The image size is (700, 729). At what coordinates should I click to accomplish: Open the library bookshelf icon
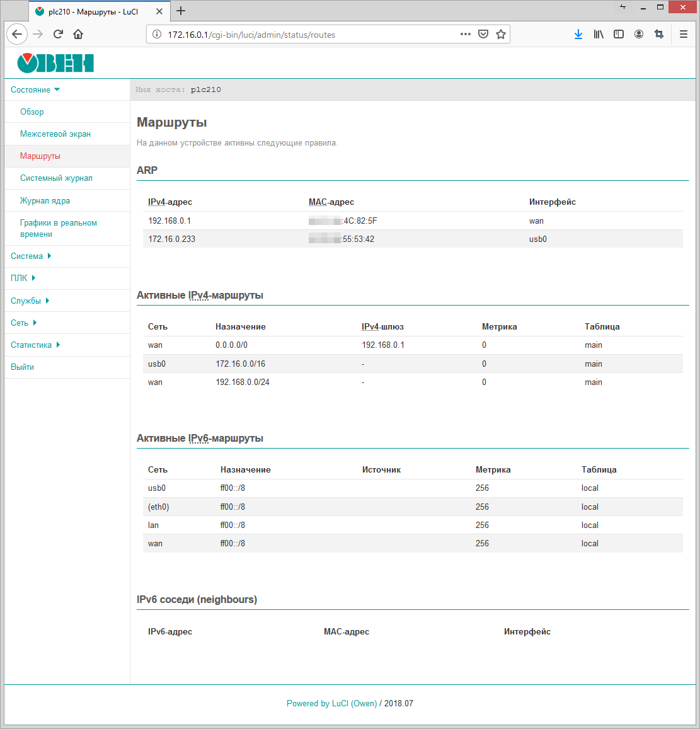click(x=599, y=34)
